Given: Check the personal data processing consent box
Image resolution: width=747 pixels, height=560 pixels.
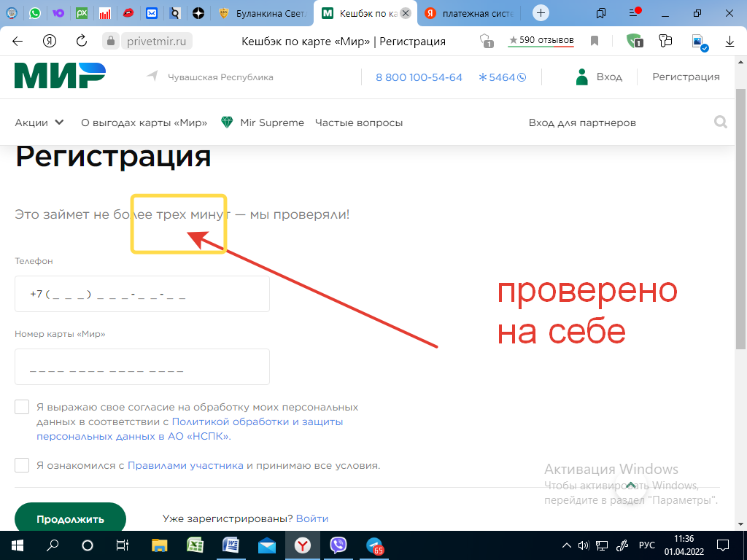Looking at the screenshot, I should 22,406.
